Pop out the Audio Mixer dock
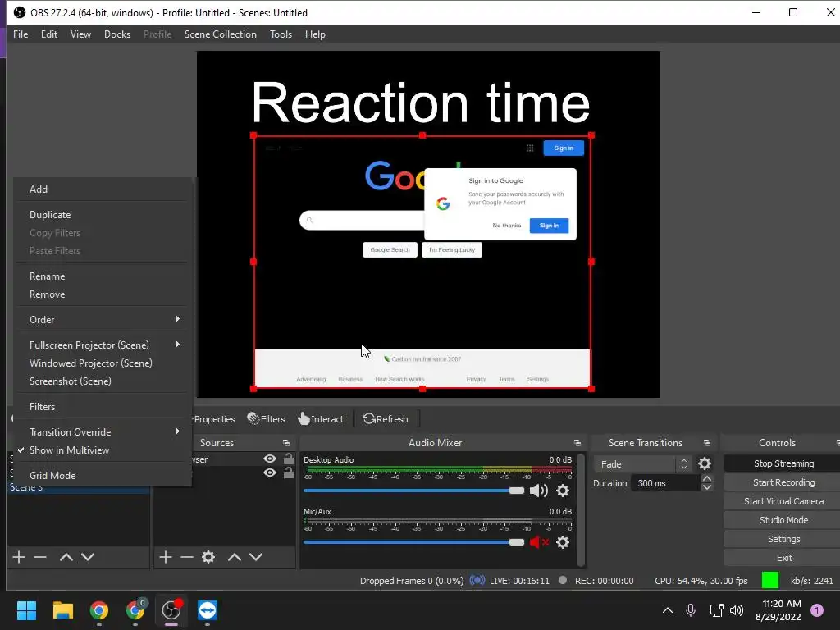 click(577, 442)
